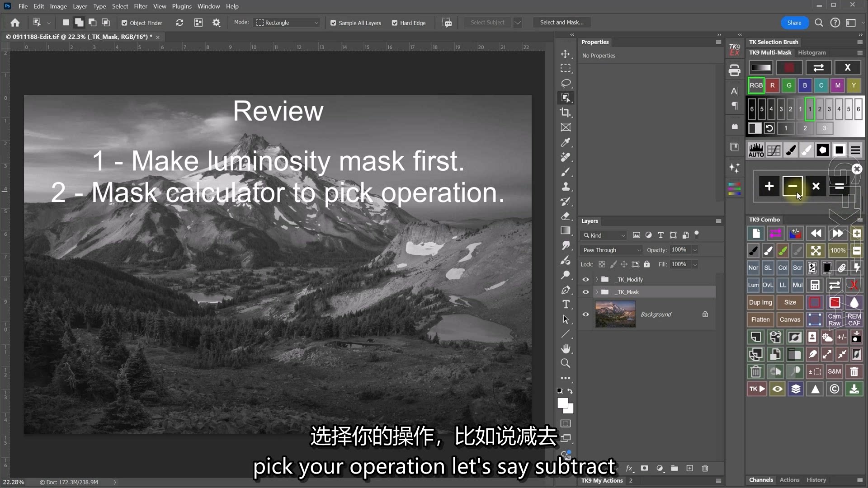Select the Move tool
This screenshot has width=868, height=488.
click(565, 54)
